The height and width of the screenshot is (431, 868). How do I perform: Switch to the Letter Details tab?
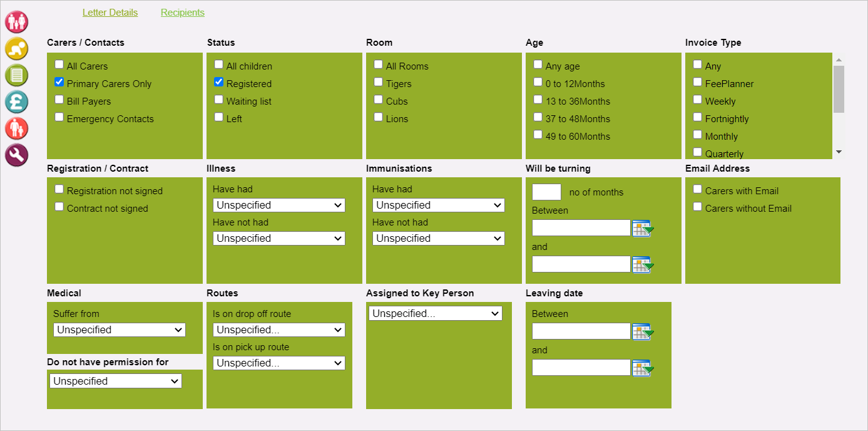(x=110, y=13)
